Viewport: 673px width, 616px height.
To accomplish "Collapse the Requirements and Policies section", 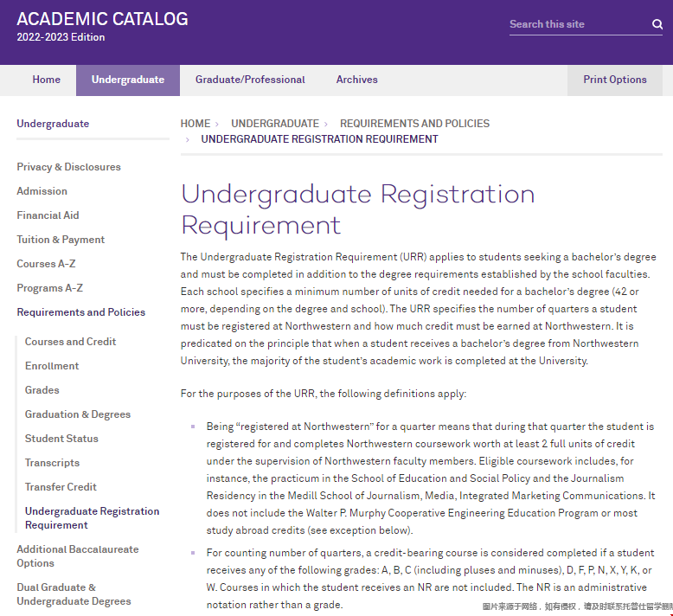I will point(80,312).
